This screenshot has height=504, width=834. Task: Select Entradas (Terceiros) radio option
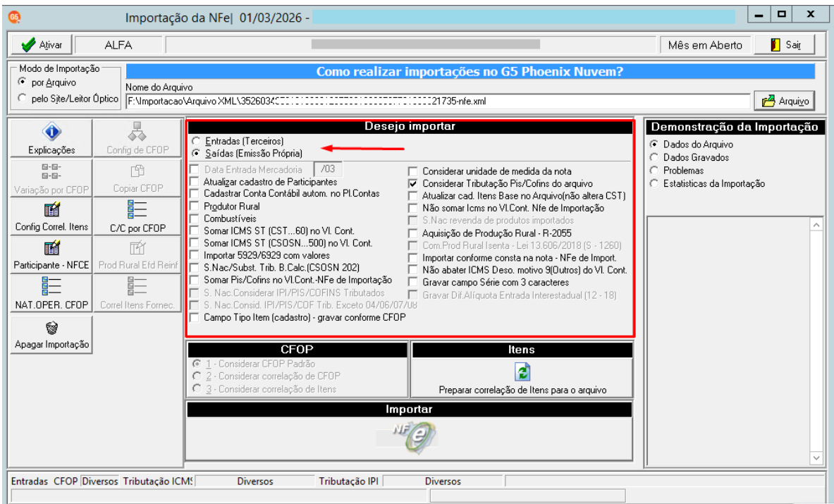tap(197, 142)
